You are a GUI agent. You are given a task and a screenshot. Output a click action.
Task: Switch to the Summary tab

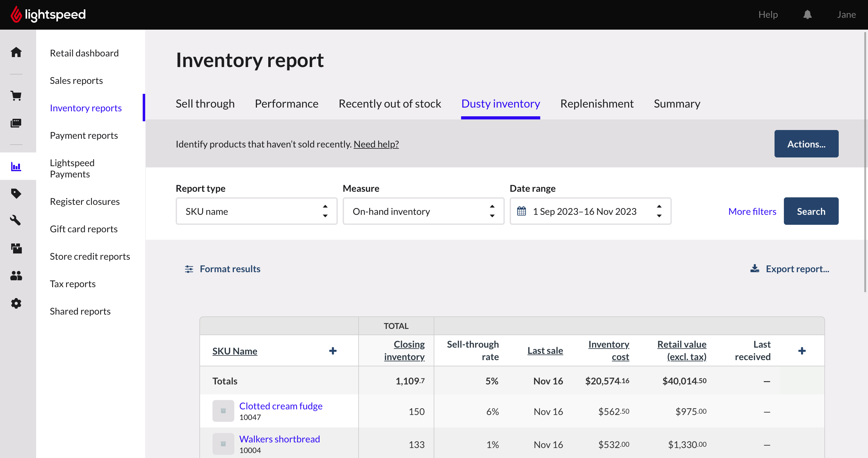tap(677, 104)
